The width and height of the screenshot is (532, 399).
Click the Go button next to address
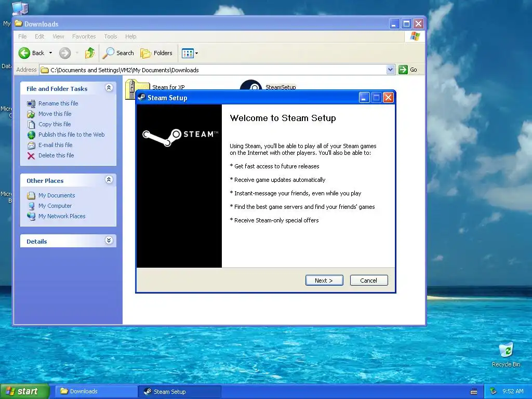click(x=408, y=70)
